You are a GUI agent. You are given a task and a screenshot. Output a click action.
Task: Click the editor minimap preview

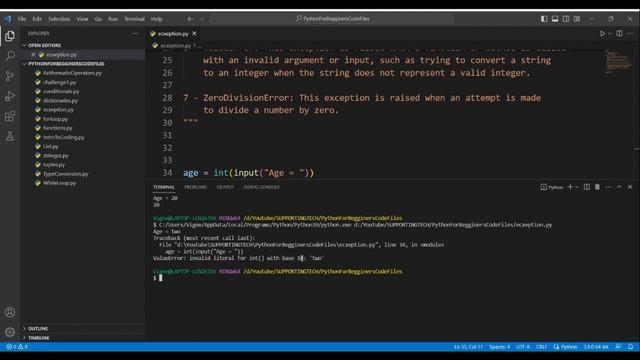(618, 62)
